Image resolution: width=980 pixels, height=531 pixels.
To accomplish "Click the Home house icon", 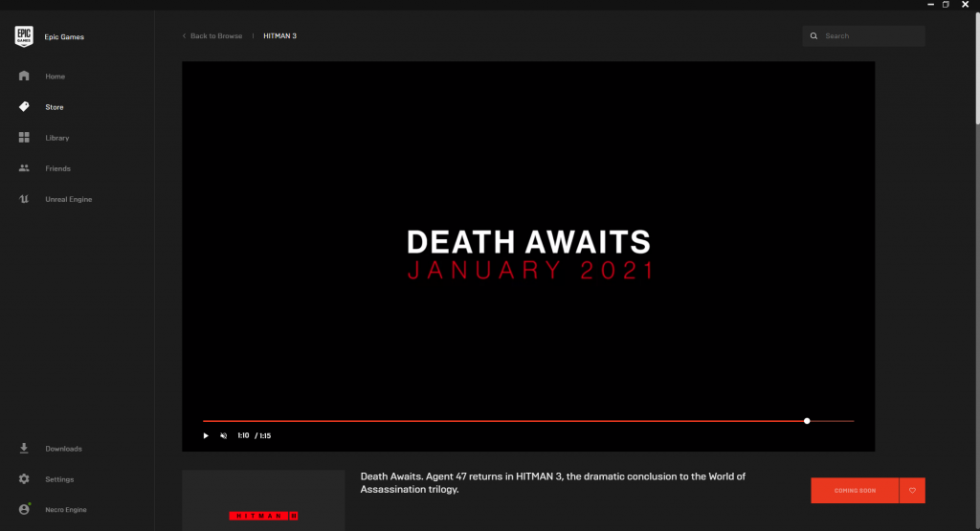I will [24, 76].
